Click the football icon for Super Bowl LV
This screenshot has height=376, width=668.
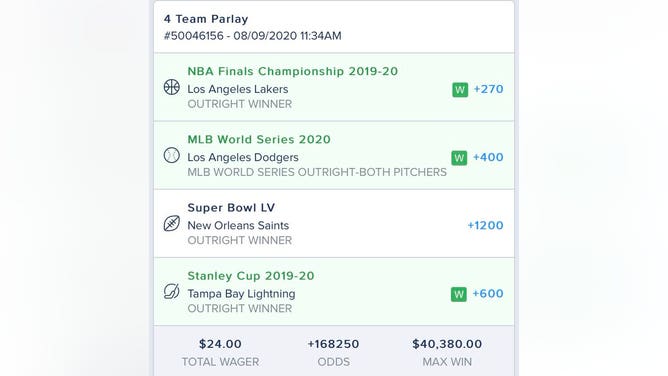[172, 224]
